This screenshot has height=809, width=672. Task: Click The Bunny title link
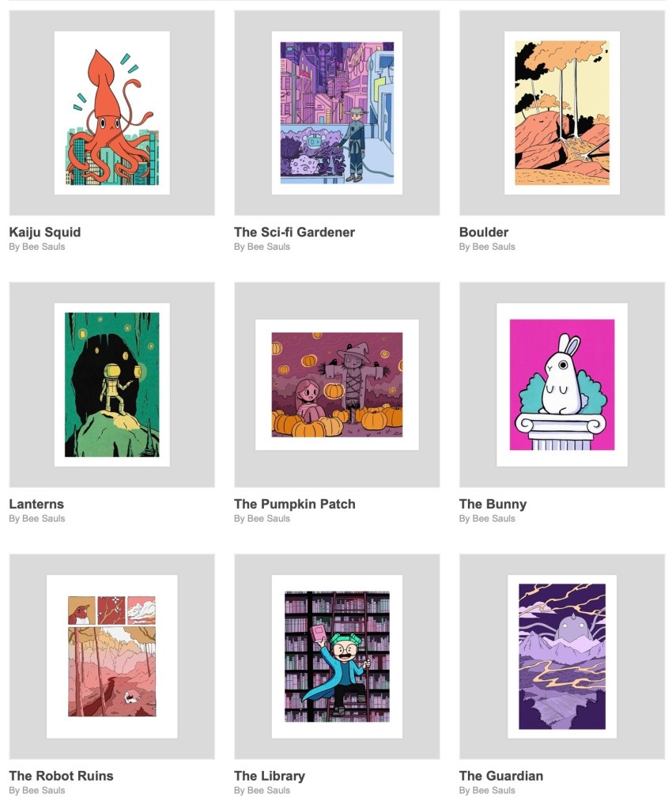[493, 504]
